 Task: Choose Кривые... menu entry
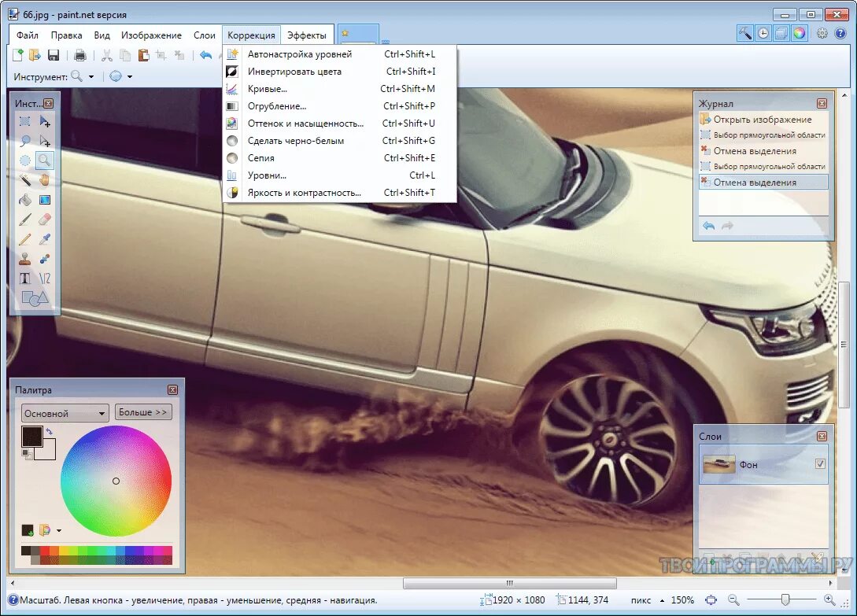(339, 89)
